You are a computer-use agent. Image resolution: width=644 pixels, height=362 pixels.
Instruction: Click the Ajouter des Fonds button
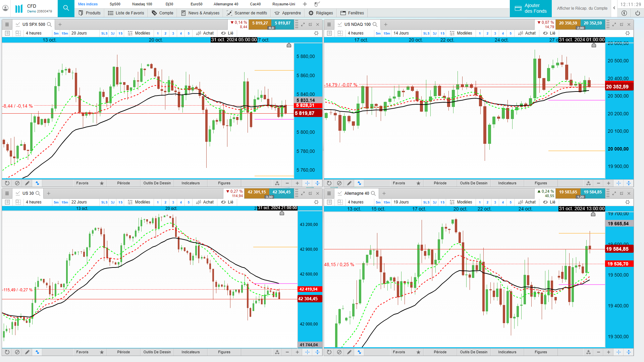[531, 8]
